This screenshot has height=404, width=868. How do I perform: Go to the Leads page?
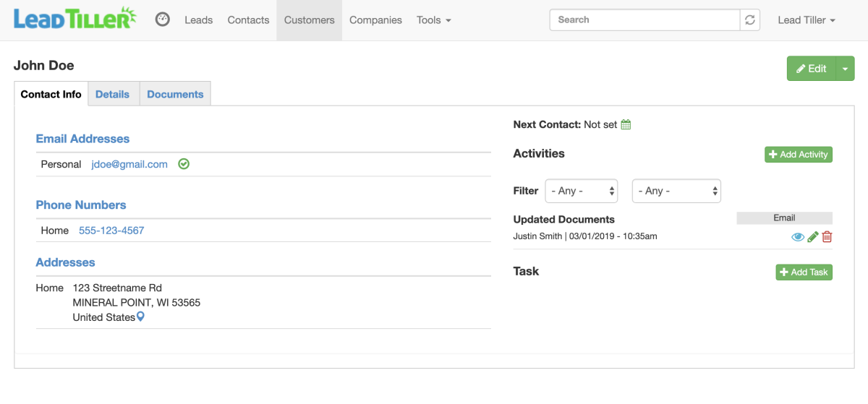coord(198,20)
